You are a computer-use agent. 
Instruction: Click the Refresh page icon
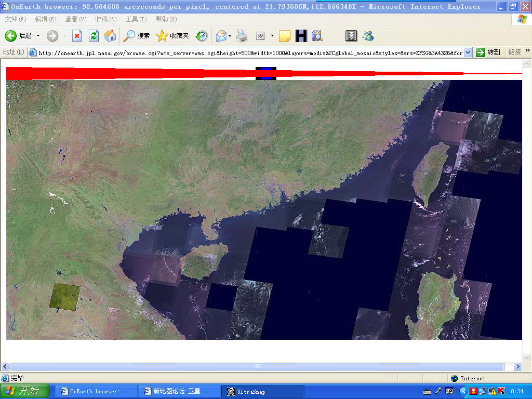[94, 36]
